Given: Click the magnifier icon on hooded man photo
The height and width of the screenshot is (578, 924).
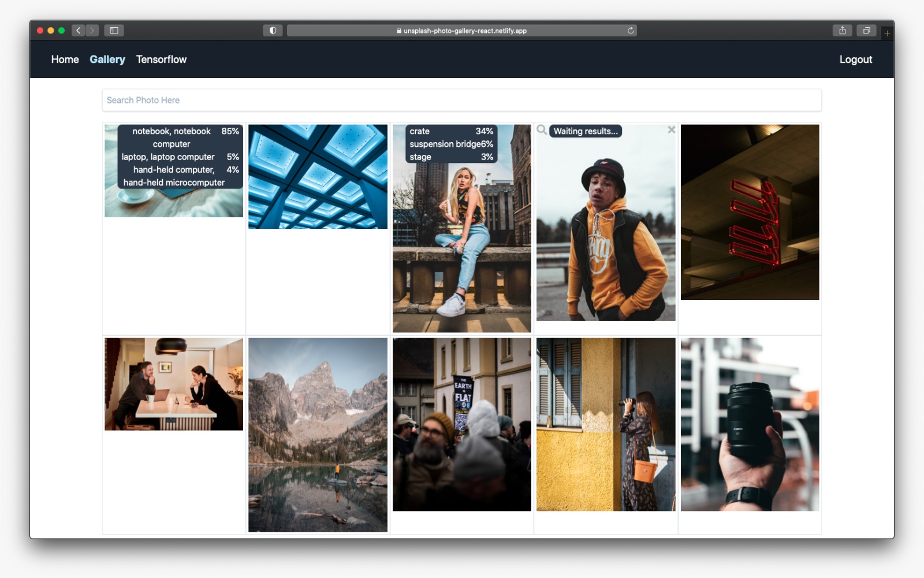Looking at the screenshot, I should [x=542, y=130].
